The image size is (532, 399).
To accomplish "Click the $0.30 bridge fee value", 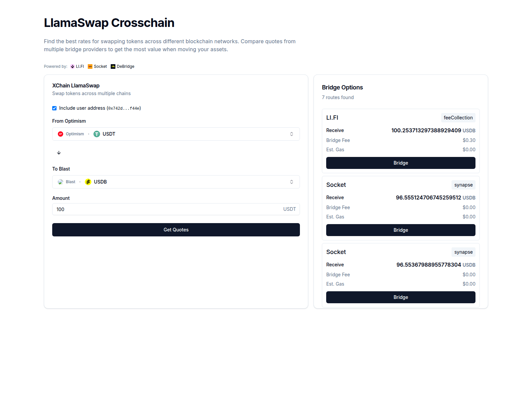I will [469, 140].
